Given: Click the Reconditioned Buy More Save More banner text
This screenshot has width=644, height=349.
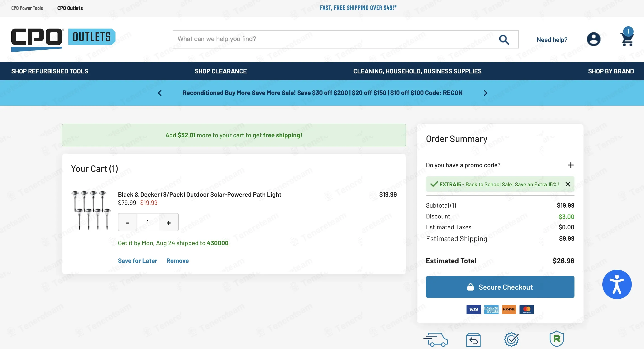Looking at the screenshot, I should click(x=322, y=93).
